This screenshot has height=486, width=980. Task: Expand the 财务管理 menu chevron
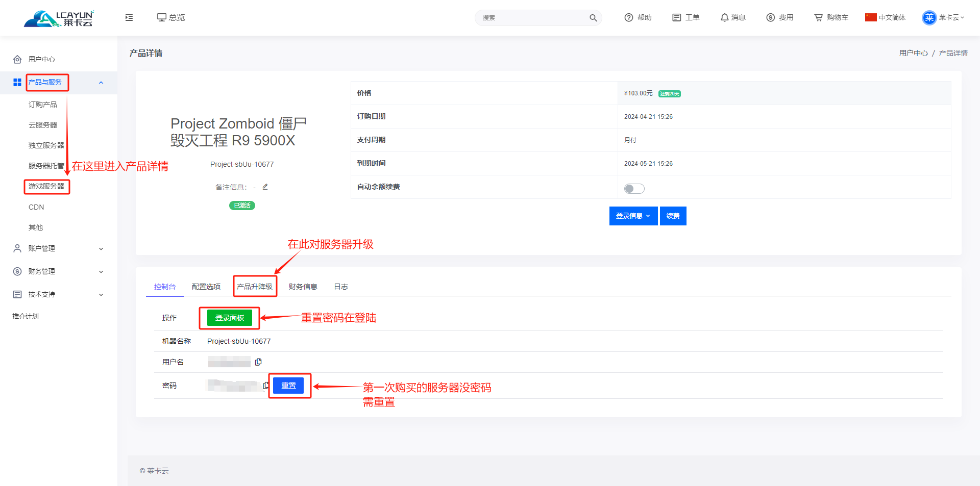(x=101, y=271)
